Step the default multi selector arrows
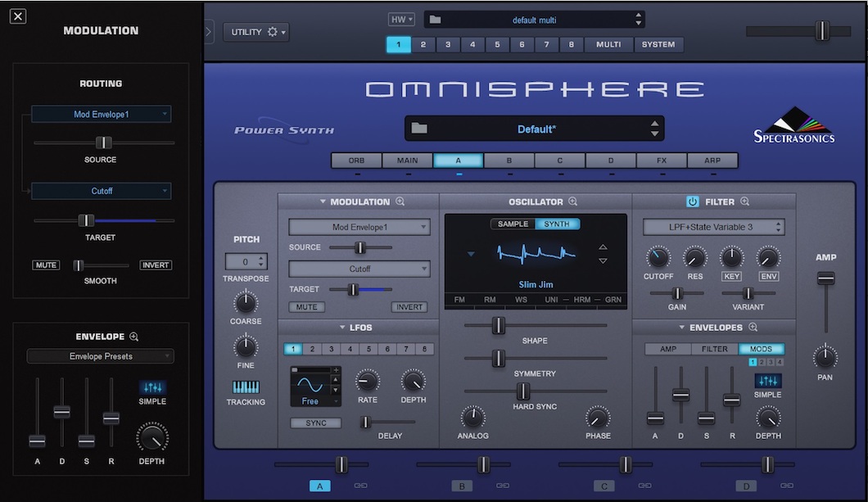This screenshot has width=868, height=502. tap(638, 20)
